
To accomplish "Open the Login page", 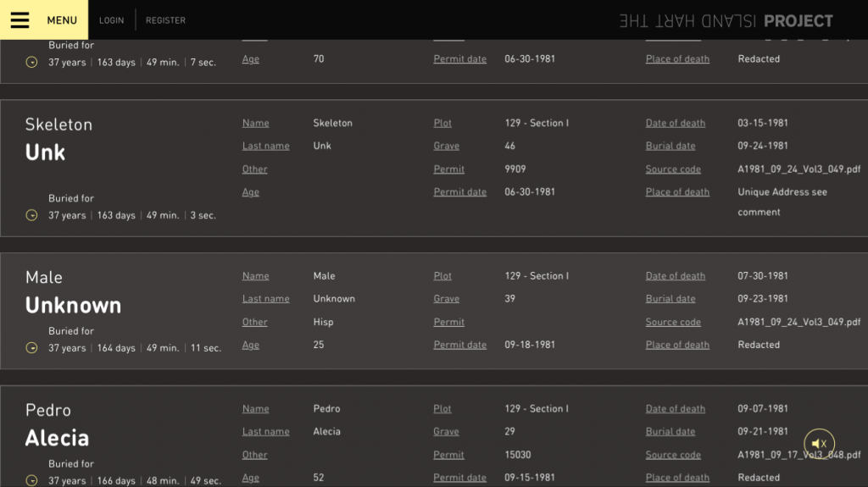I will pyautogui.click(x=111, y=20).
